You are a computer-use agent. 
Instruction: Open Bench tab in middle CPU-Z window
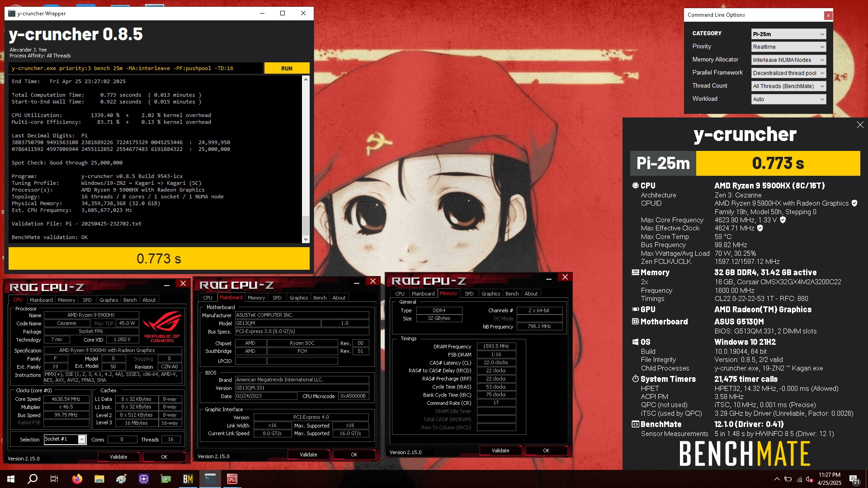pyautogui.click(x=320, y=298)
